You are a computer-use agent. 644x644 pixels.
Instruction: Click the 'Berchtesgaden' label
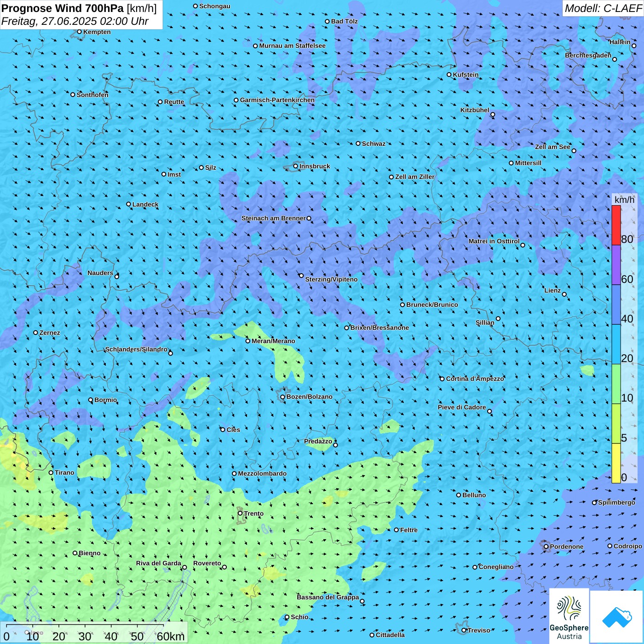pos(588,56)
